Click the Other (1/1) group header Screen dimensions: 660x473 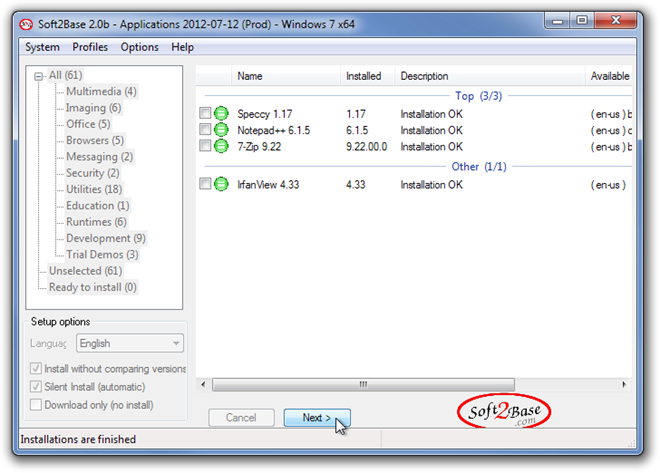pyautogui.click(x=479, y=167)
